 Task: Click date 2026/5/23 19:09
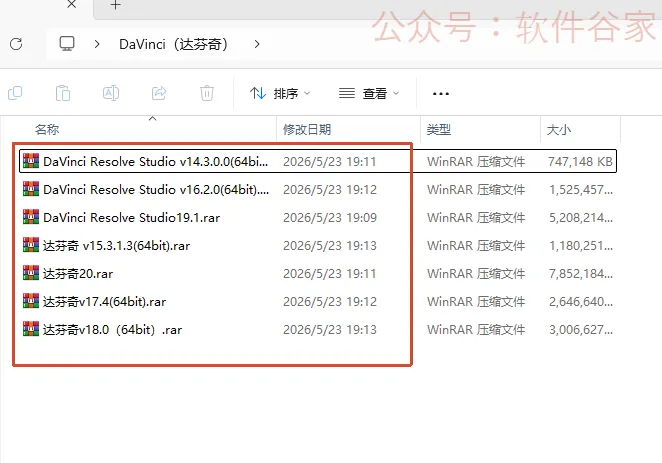point(330,218)
